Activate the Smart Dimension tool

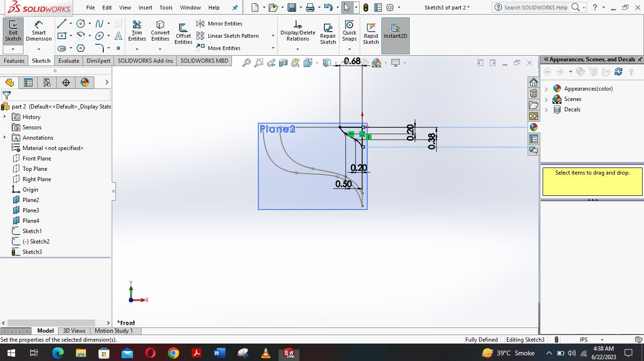39,31
